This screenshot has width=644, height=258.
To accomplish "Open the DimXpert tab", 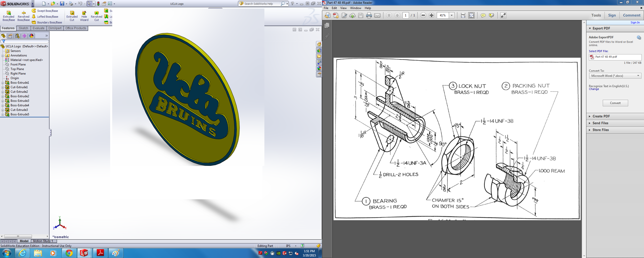I will 55,28.
